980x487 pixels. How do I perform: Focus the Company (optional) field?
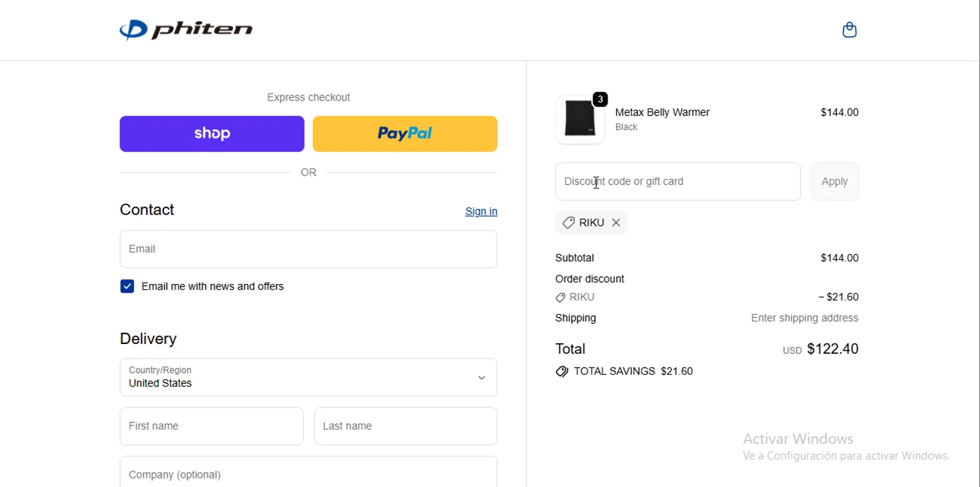point(308,472)
